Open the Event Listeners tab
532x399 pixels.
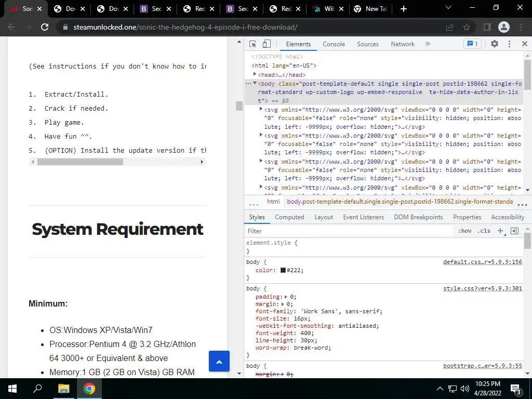[363, 217]
